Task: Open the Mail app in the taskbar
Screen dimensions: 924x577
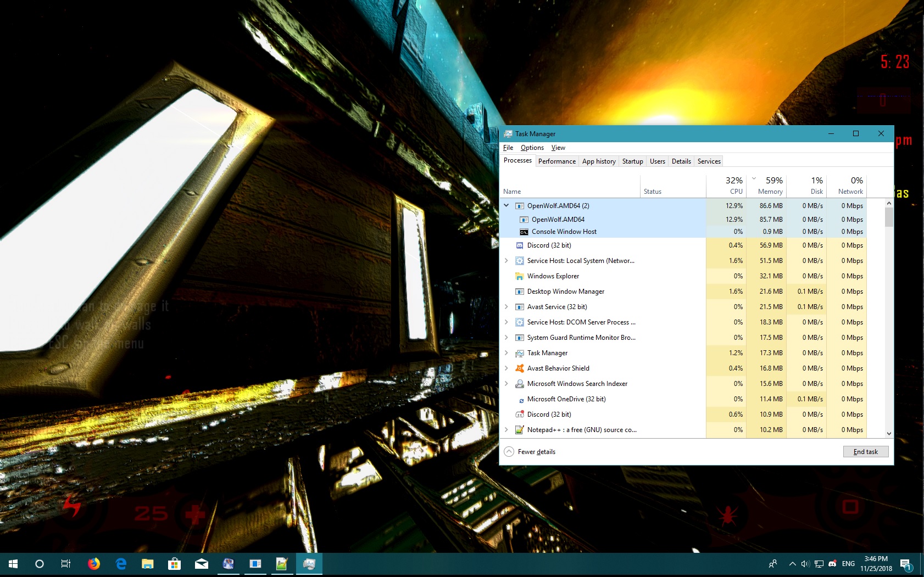Action: tap(201, 564)
